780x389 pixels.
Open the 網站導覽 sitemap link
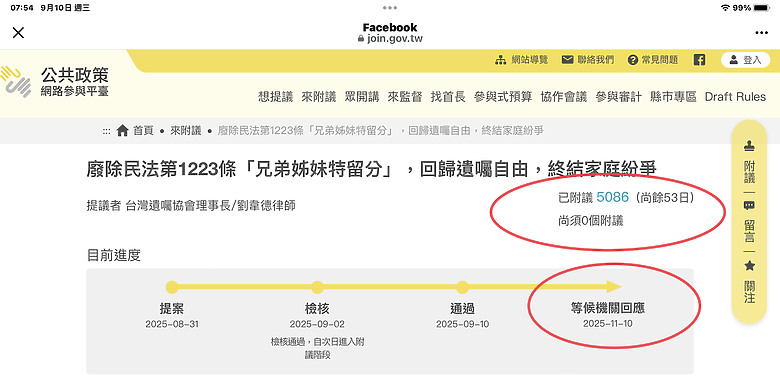click(x=530, y=60)
